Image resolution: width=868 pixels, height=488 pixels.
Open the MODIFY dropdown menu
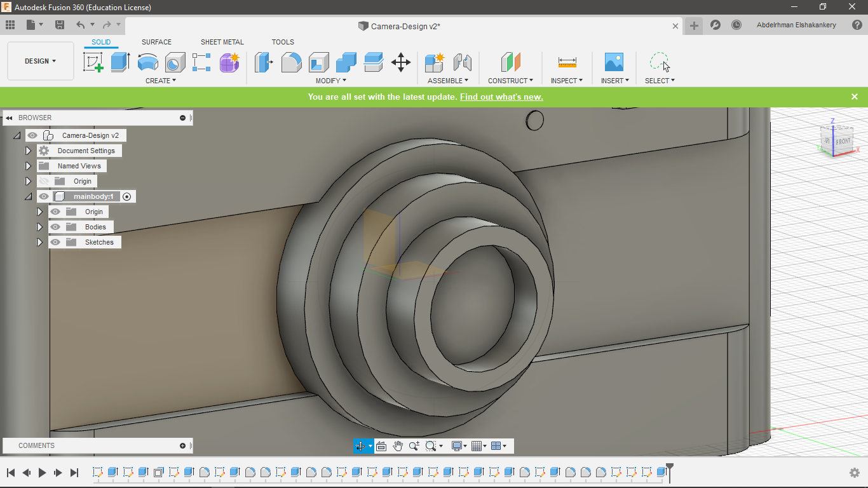[331, 81]
